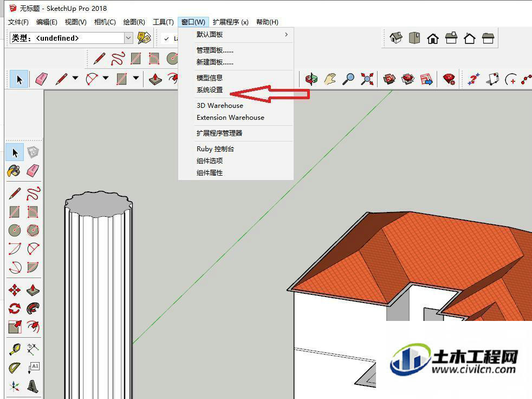
Task: Switch to Top view icon
Action: click(414, 38)
